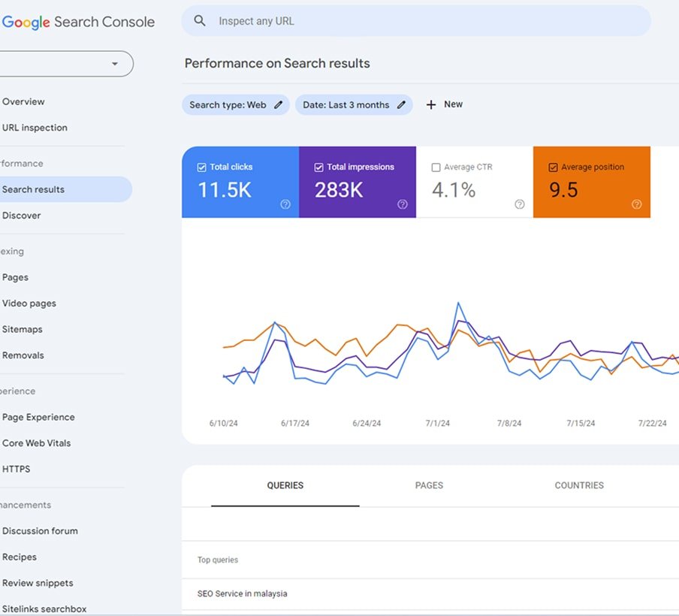Click the 7/8/24 chart date label

(x=508, y=423)
